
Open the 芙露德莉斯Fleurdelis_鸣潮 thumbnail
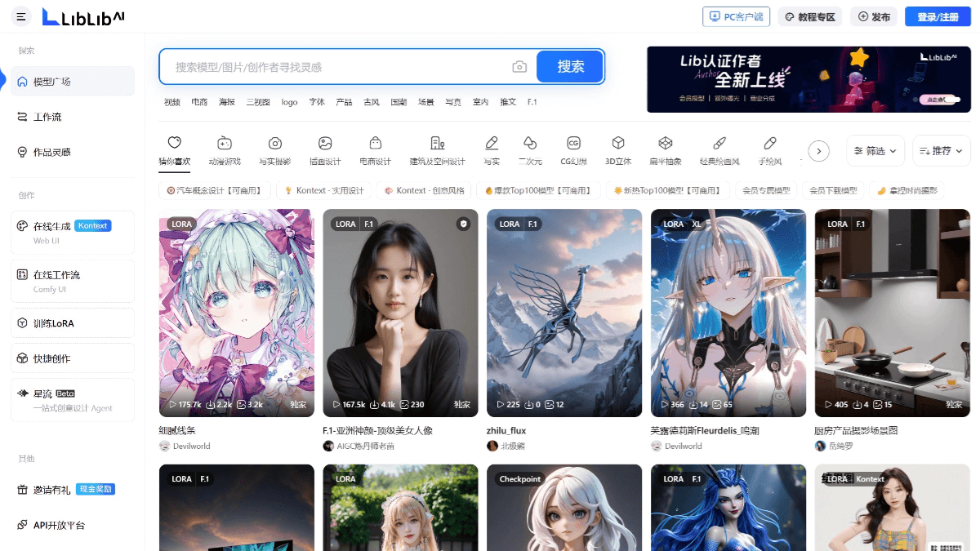[728, 313]
